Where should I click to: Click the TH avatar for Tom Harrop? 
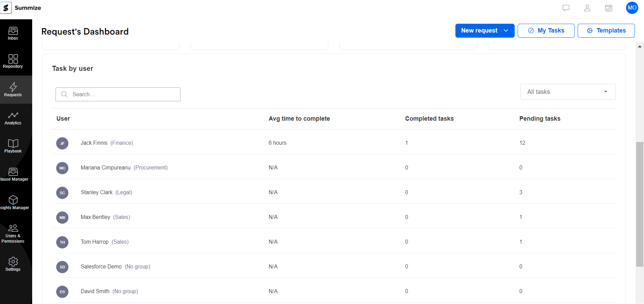coord(62,242)
